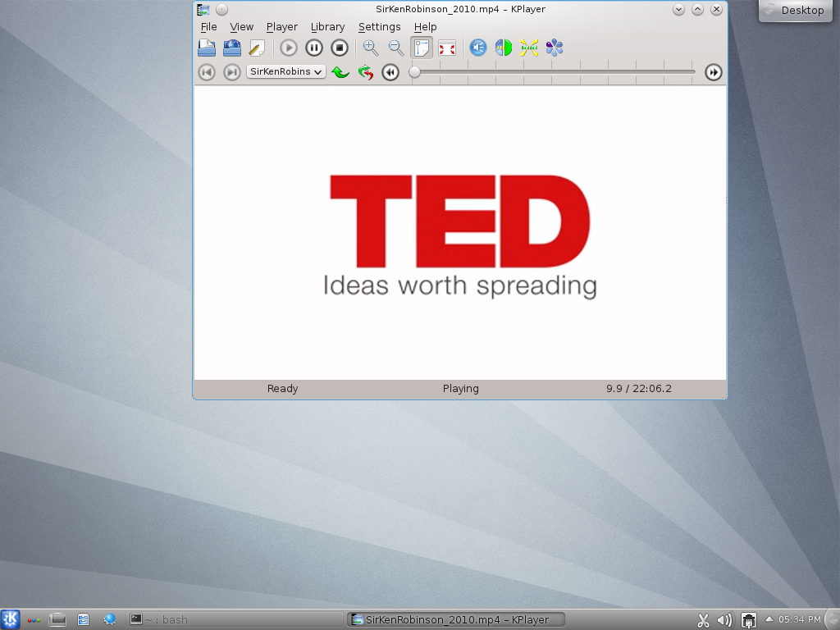Open the Help menu

(x=426, y=27)
